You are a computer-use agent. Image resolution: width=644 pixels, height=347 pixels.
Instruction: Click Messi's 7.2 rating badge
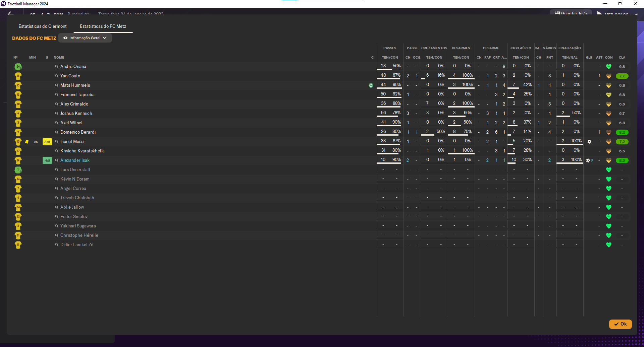click(622, 142)
